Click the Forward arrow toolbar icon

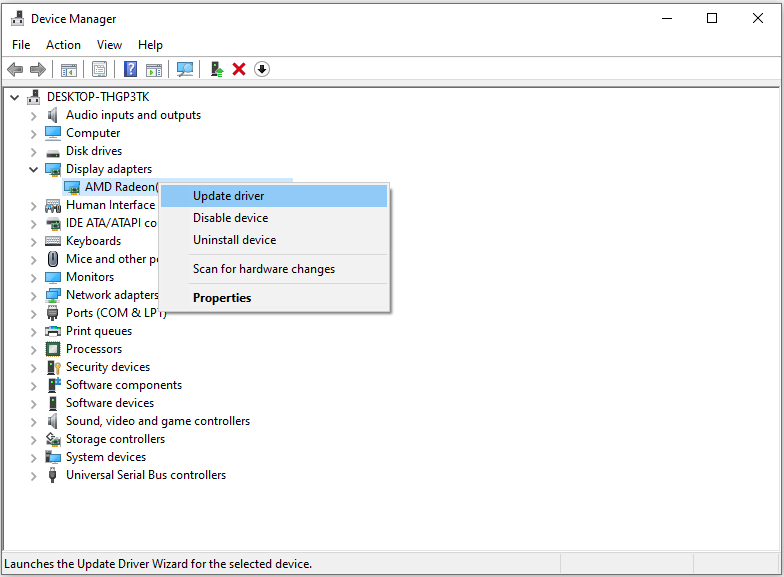[x=38, y=69]
